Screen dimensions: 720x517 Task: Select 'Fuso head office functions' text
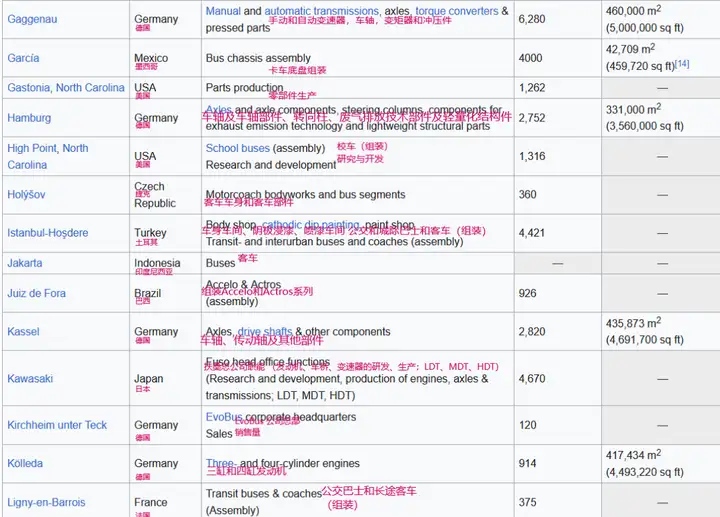pos(268,362)
